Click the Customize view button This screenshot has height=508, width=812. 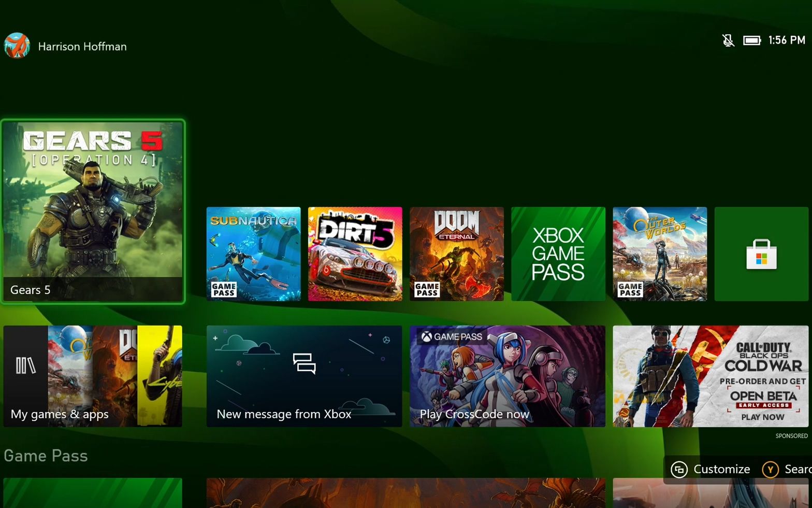point(710,469)
